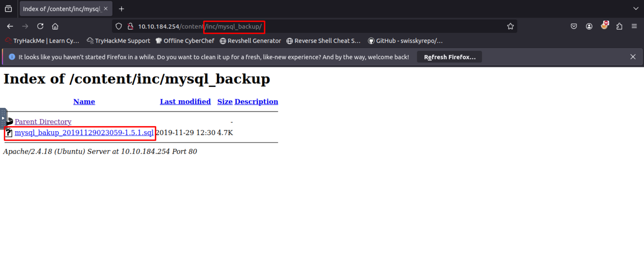Go to the Firefox home page
The width and height of the screenshot is (644, 268).
pos(55,26)
